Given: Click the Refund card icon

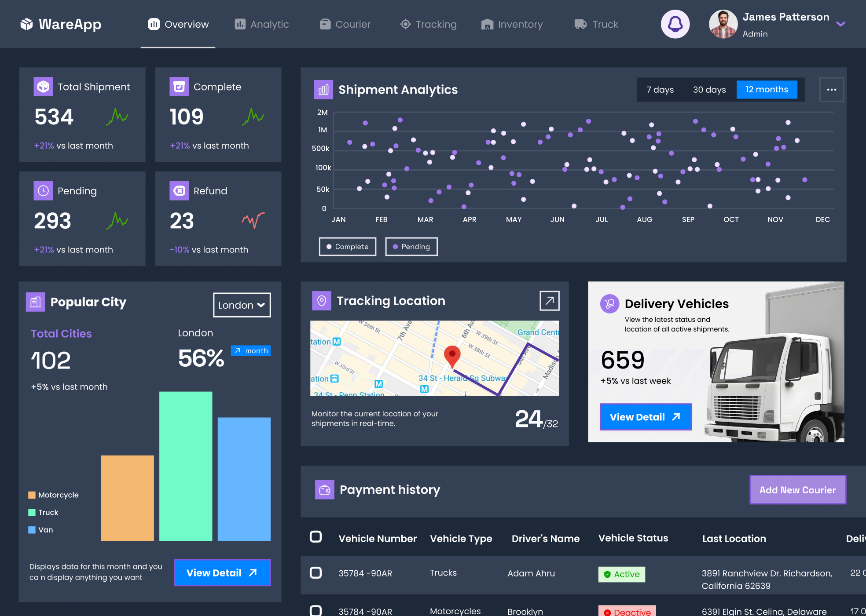Looking at the screenshot, I should 179,191.
